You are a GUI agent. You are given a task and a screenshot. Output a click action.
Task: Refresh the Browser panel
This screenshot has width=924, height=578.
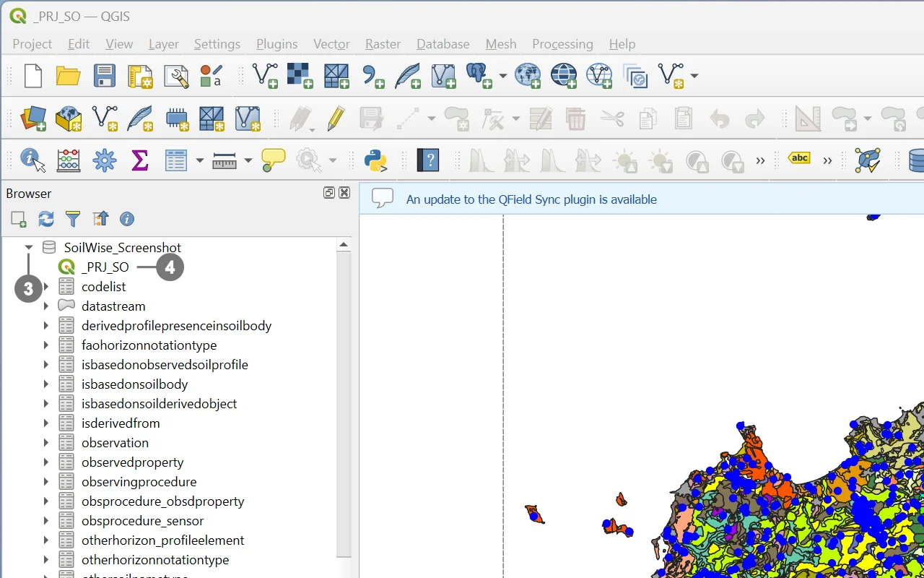click(x=46, y=219)
